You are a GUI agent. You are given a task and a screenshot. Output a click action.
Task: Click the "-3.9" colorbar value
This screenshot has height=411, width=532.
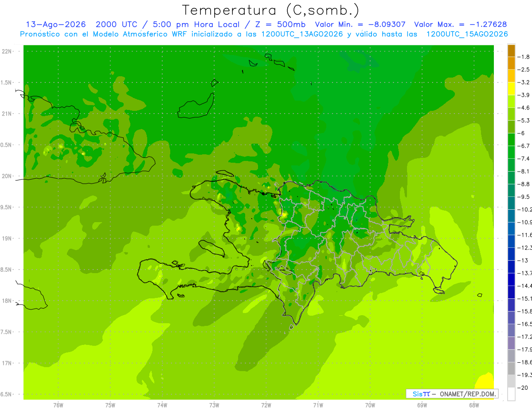pyautogui.click(x=524, y=95)
